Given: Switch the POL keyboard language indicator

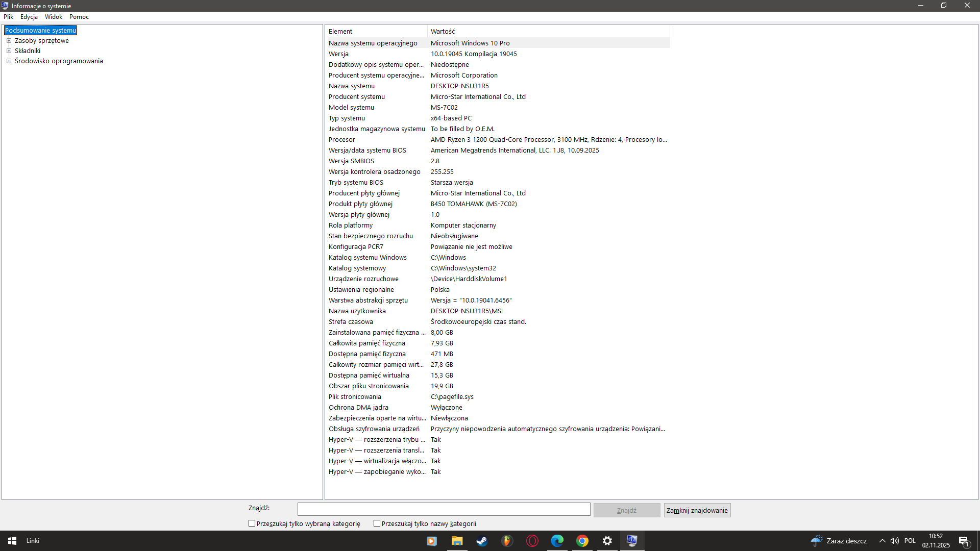Looking at the screenshot, I should (x=910, y=541).
